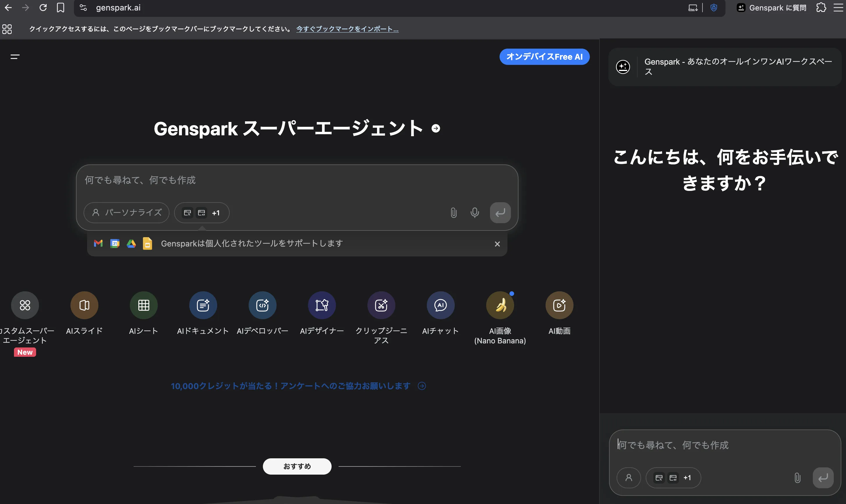This screenshot has width=846, height=504.
Task: Enable オンデバイスFree AI
Action: click(x=544, y=56)
